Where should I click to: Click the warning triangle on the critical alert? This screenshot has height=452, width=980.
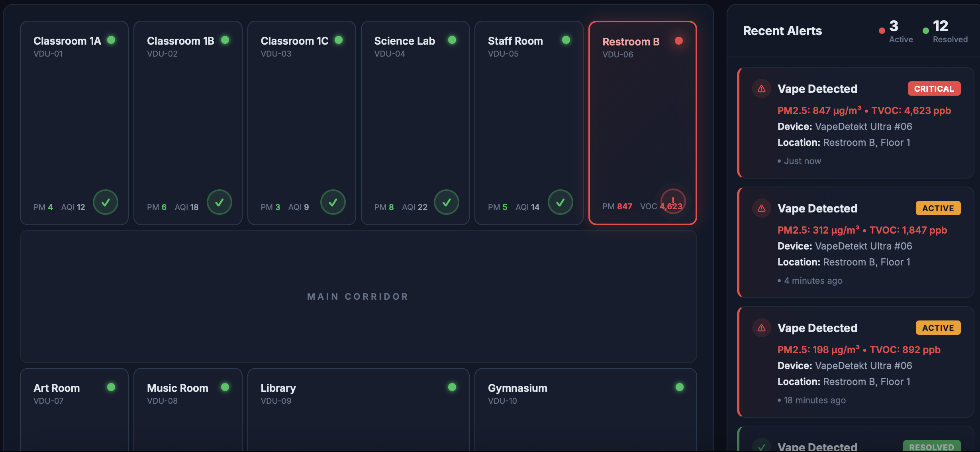tap(761, 88)
